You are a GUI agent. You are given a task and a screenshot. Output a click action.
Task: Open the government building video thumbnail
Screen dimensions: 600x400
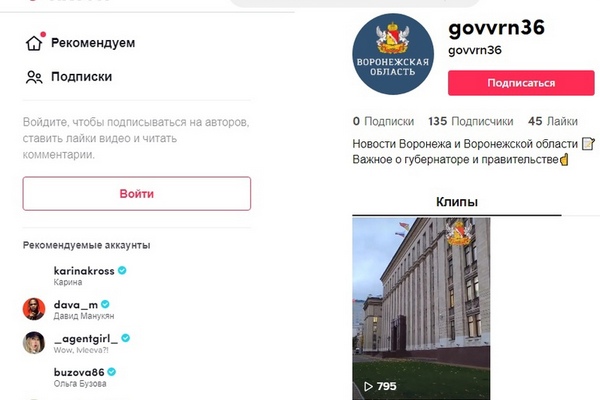(x=421, y=309)
